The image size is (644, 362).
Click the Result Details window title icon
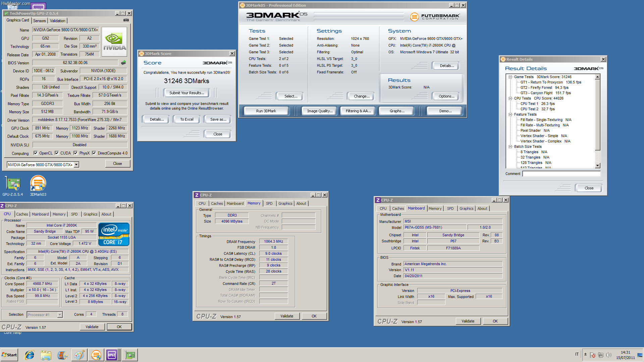pyautogui.click(x=503, y=59)
